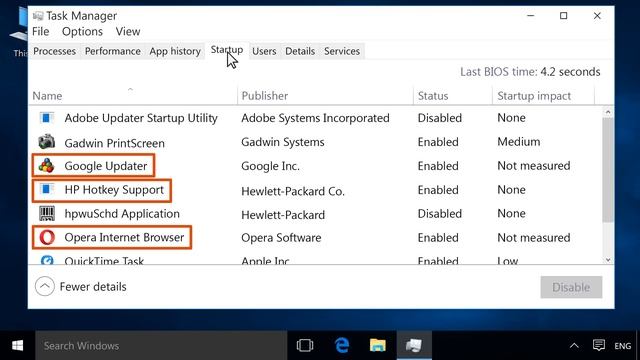Select the Adobe Updater Startup Utility row name
This screenshot has width=640, height=360.
coord(141,118)
